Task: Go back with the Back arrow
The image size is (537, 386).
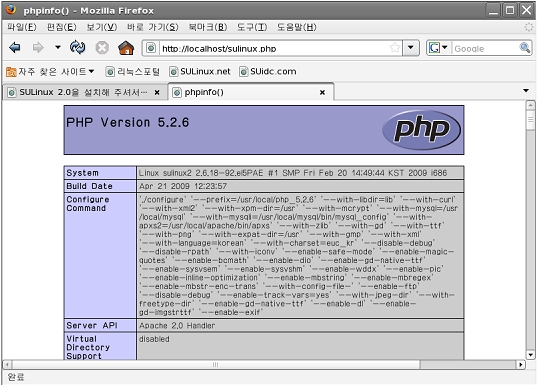Action: click(x=15, y=48)
